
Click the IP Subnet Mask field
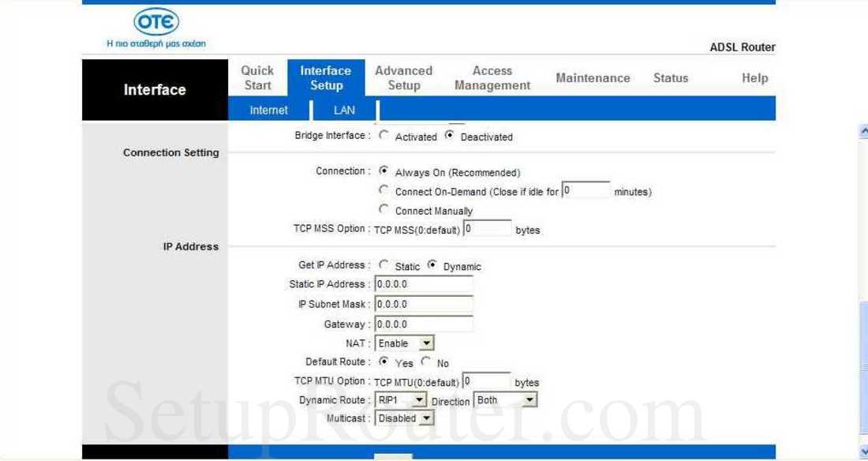(x=424, y=304)
